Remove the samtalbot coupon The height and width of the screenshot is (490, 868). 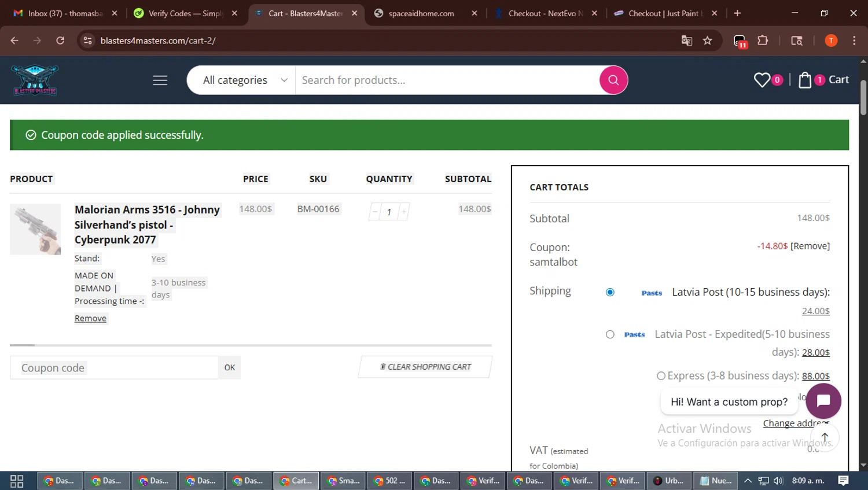pyautogui.click(x=810, y=246)
